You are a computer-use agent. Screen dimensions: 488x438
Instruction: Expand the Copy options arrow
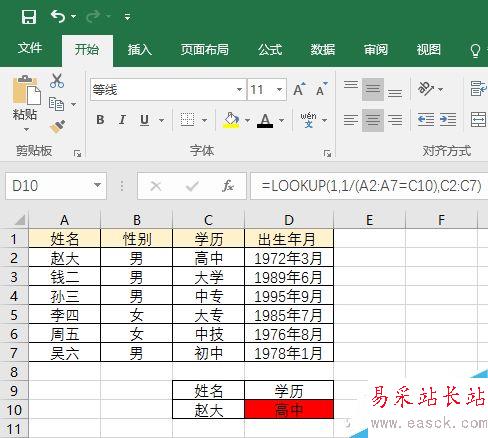(73, 104)
